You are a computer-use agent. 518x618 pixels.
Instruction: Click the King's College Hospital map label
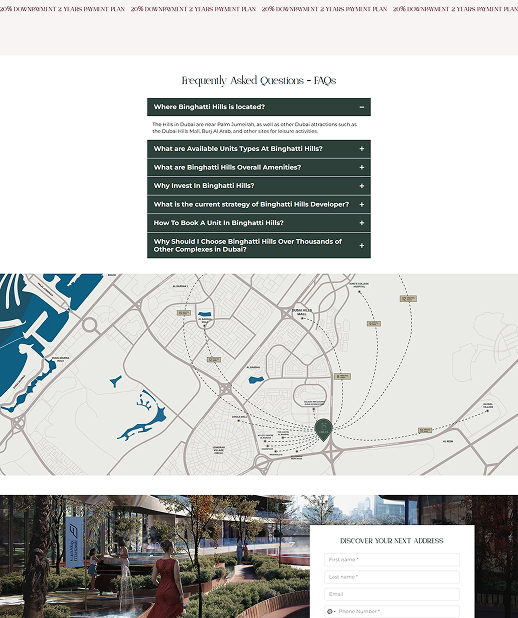click(359, 285)
